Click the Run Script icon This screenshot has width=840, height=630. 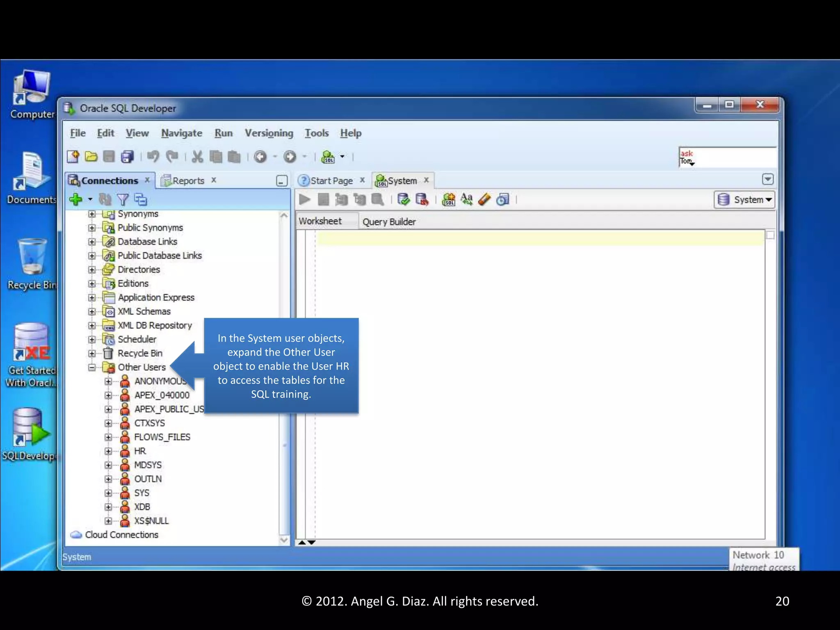324,200
